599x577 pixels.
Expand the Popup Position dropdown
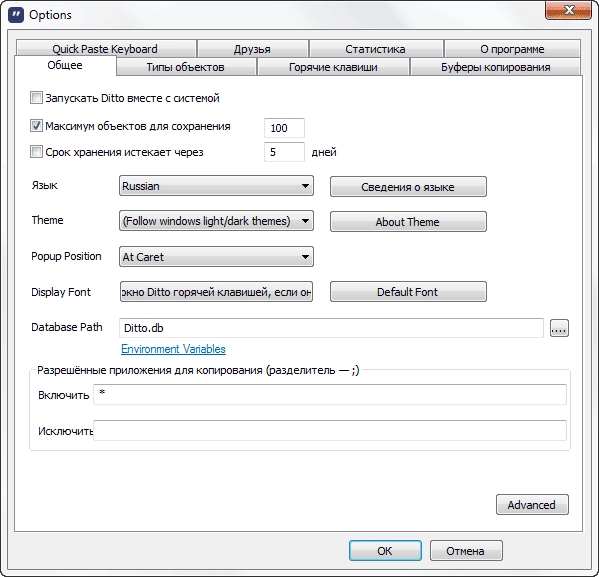[216, 257]
